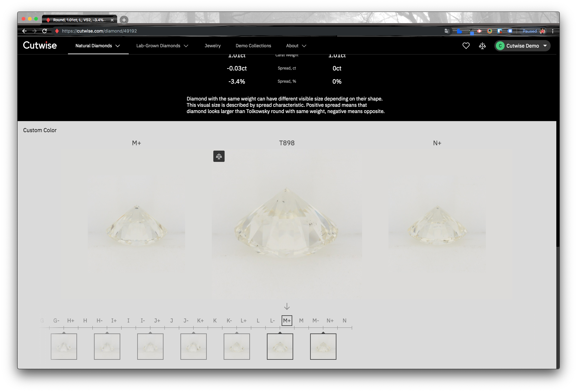Select thumbnail under the G- grade
Viewport: 577px width, 392px height.
(64, 347)
